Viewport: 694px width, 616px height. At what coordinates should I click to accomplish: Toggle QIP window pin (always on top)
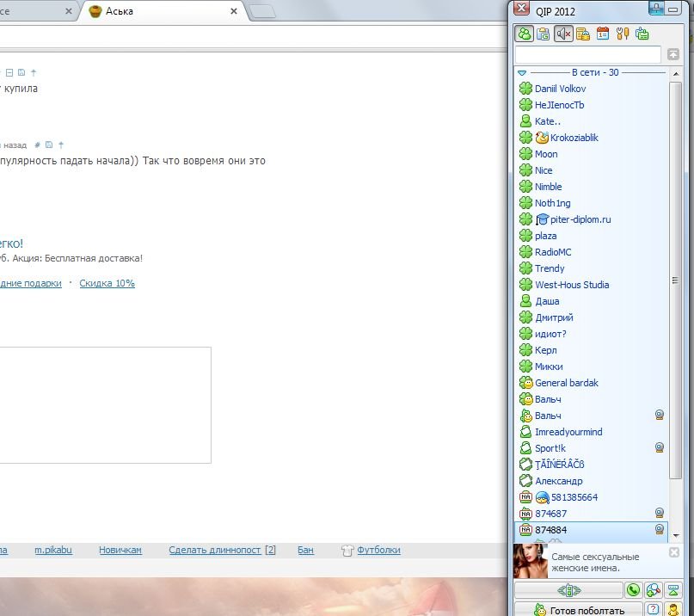pos(656,9)
